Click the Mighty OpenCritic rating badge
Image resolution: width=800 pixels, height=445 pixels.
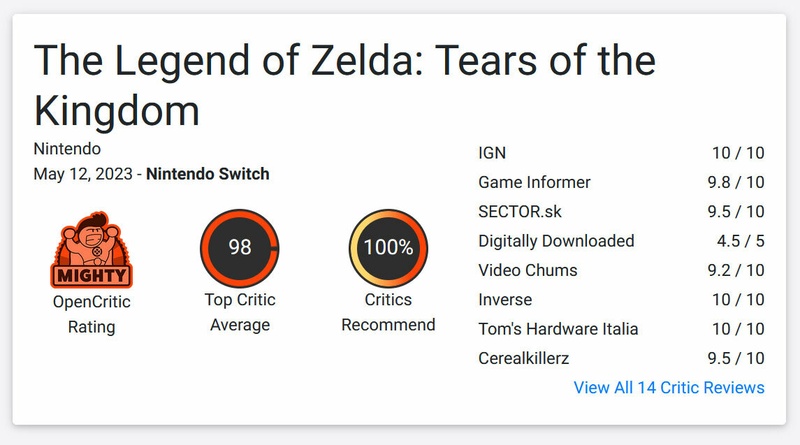pyautogui.click(x=91, y=251)
